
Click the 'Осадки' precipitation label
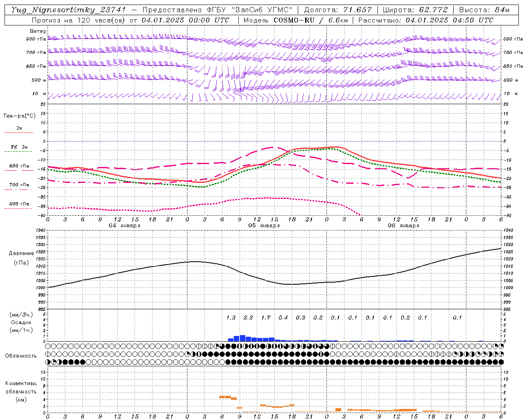(21, 322)
